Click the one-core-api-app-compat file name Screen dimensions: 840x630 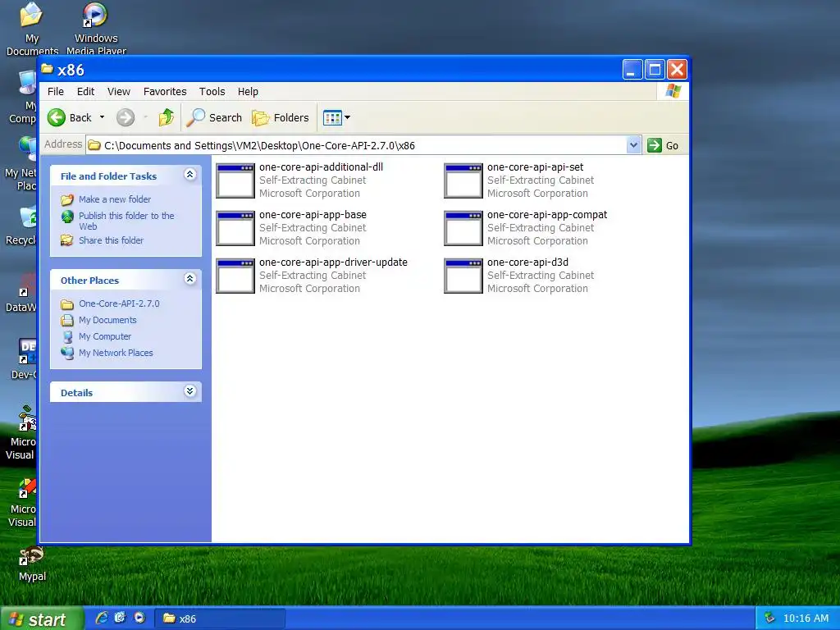[x=547, y=215]
